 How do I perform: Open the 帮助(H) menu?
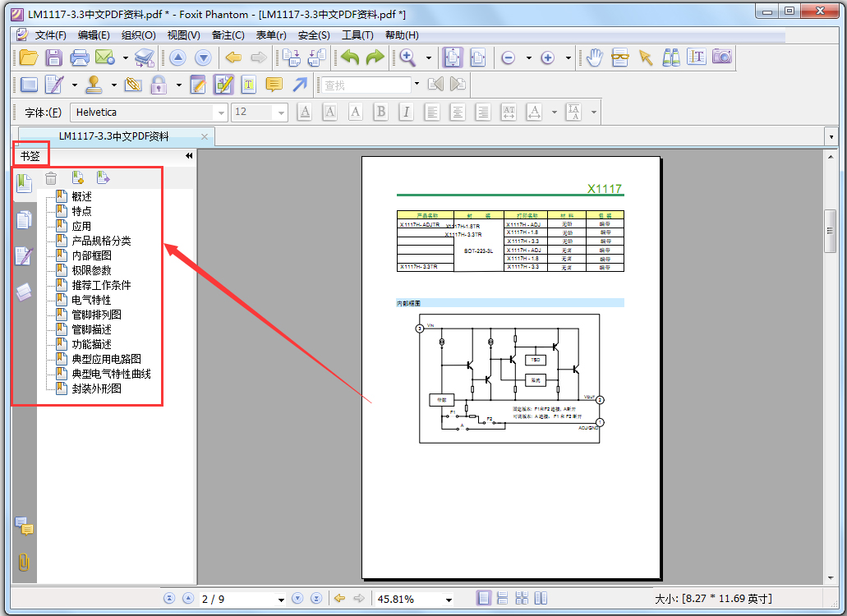402,35
